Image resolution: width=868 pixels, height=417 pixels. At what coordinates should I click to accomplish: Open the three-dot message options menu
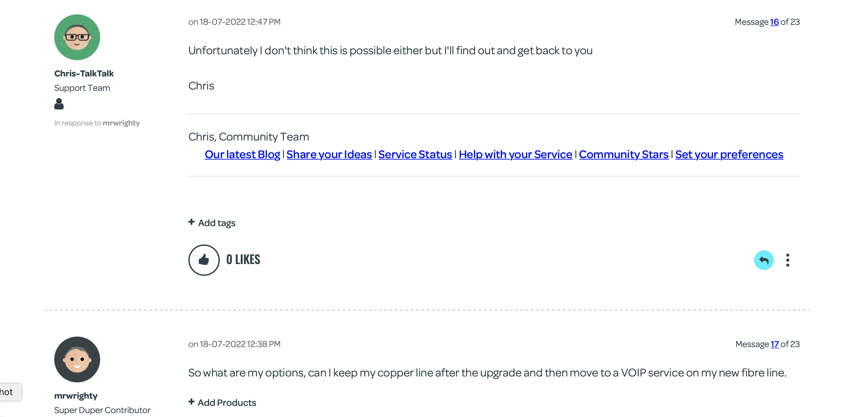(x=788, y=260)
